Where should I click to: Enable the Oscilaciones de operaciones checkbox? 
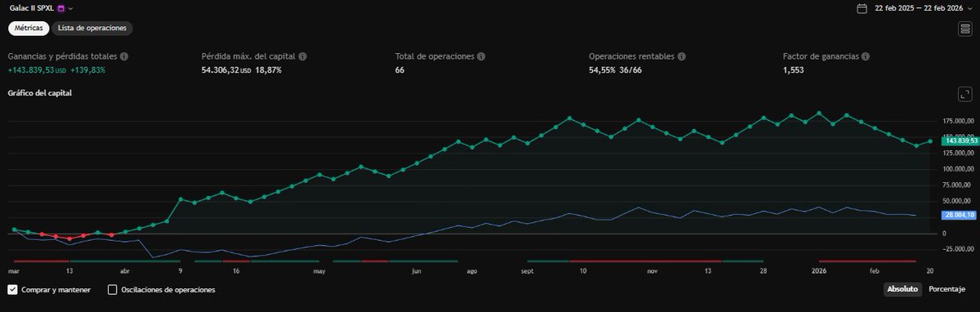click(113, 289)
